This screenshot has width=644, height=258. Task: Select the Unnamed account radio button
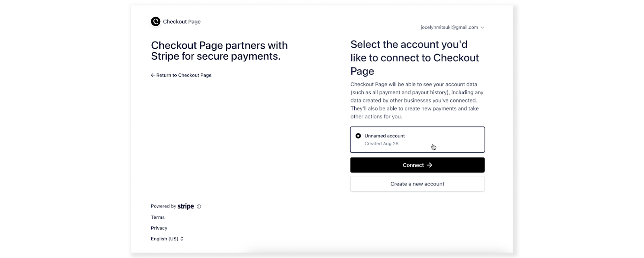(x=358, y=136)
